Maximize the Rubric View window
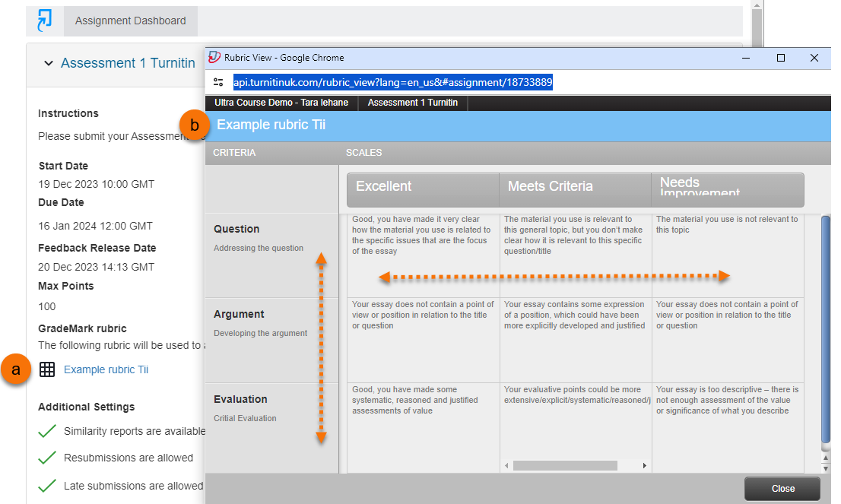 pyautogui.click(x=780, y=58)
